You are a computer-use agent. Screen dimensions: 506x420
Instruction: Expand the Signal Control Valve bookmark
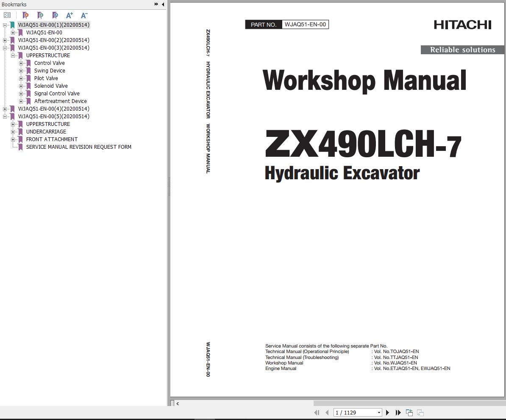pos(21,94)
